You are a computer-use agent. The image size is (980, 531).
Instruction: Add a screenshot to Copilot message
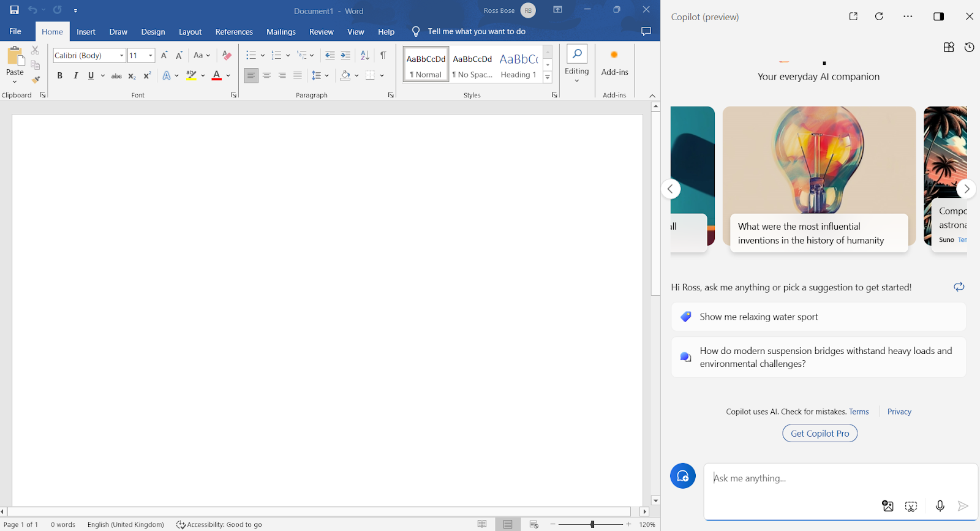911,506
